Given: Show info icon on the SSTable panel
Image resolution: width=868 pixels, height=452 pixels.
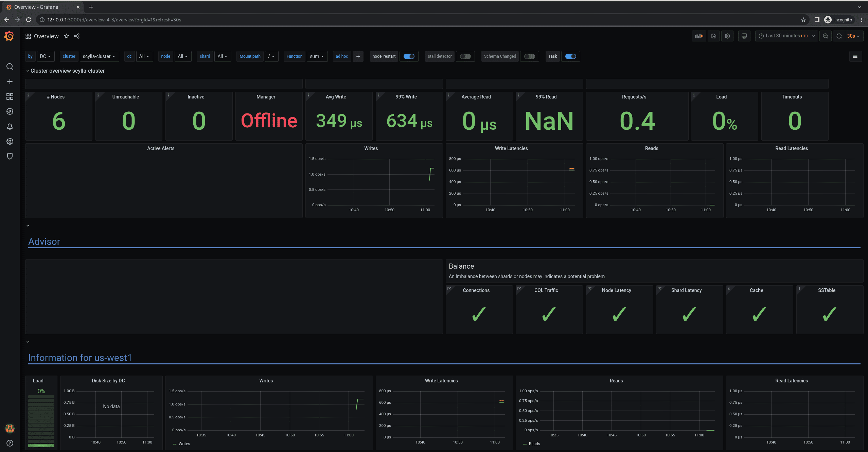Looking at the screenshot, I should (x=799, y=289).
